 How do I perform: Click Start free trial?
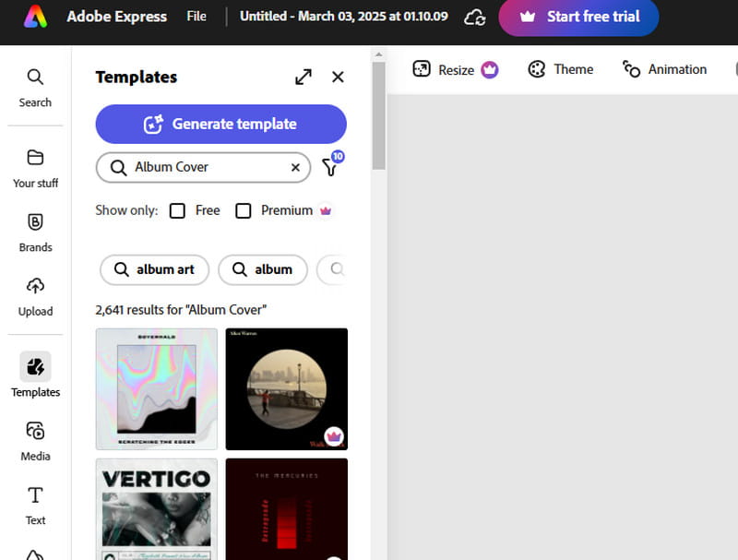point(578,17)
